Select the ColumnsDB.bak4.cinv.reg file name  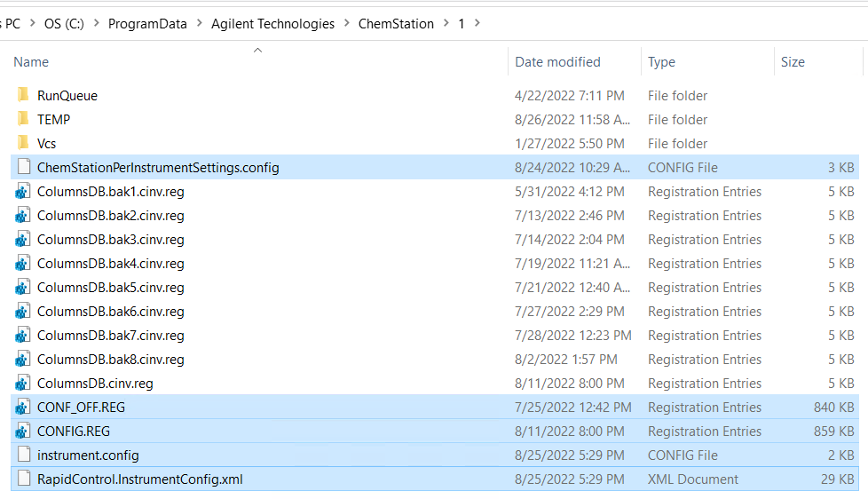tap(111, 264)
